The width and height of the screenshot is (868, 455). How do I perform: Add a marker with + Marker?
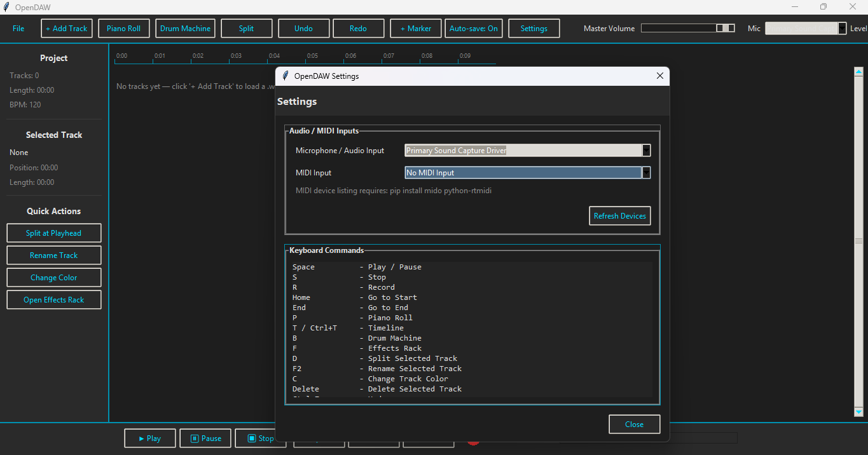[416, 29]
